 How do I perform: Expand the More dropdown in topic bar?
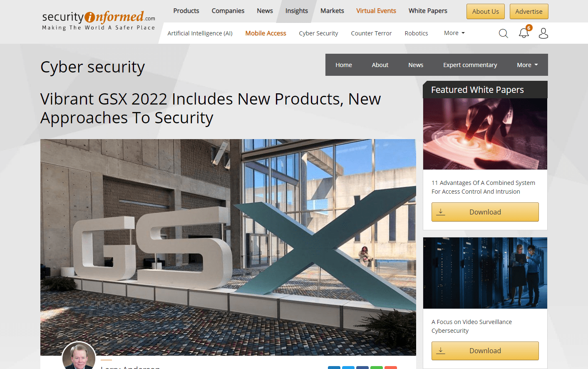(454, 33)
